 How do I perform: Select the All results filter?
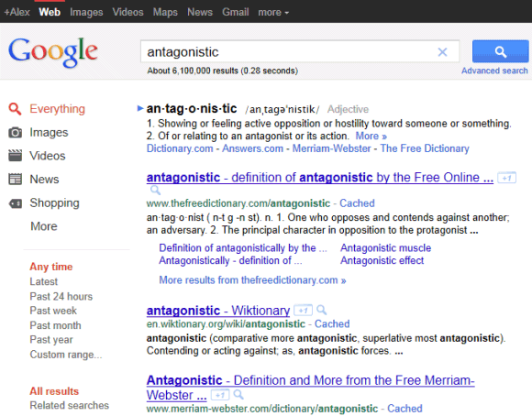coord(54,391)
